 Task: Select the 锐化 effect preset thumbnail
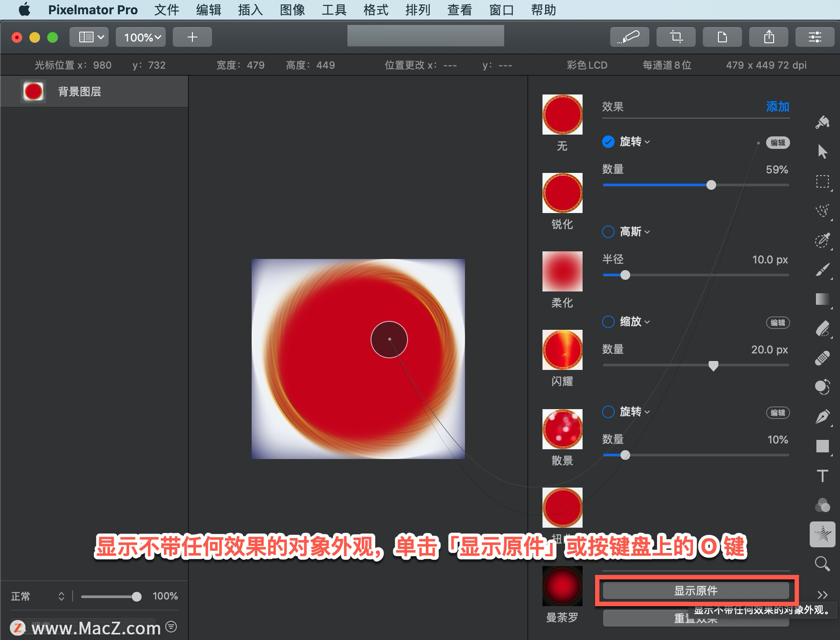(562, 193)
